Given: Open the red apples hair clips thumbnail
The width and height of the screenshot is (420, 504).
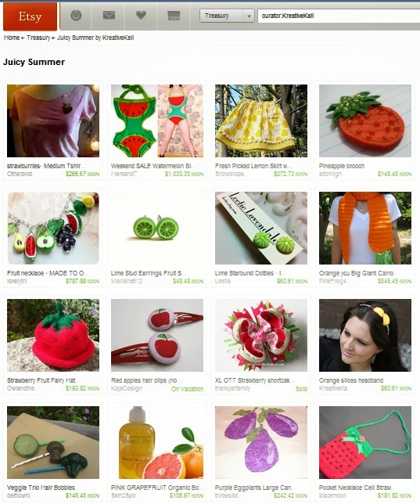Looking at the screenshot, I should [x=157, y=335].
